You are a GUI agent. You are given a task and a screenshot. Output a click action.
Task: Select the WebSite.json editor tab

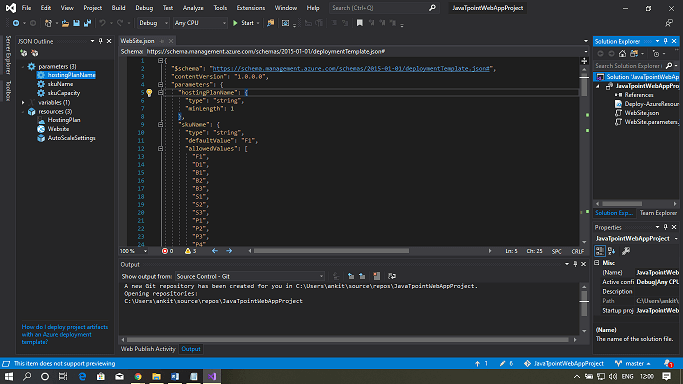point(137,41)
